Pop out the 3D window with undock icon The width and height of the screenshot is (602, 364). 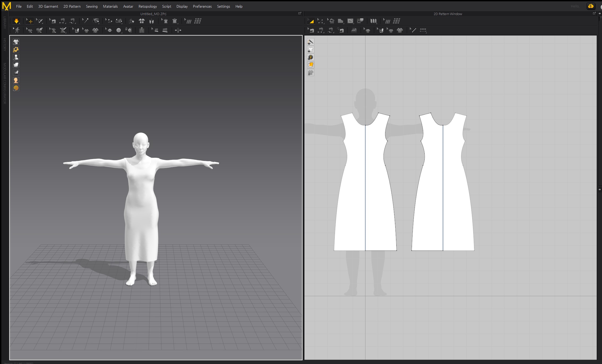[300, 14]
